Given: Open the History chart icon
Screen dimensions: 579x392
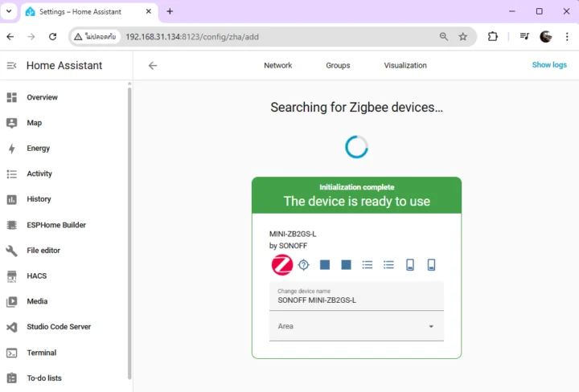Looking at the screenshot, I should (x=12, y=199).
